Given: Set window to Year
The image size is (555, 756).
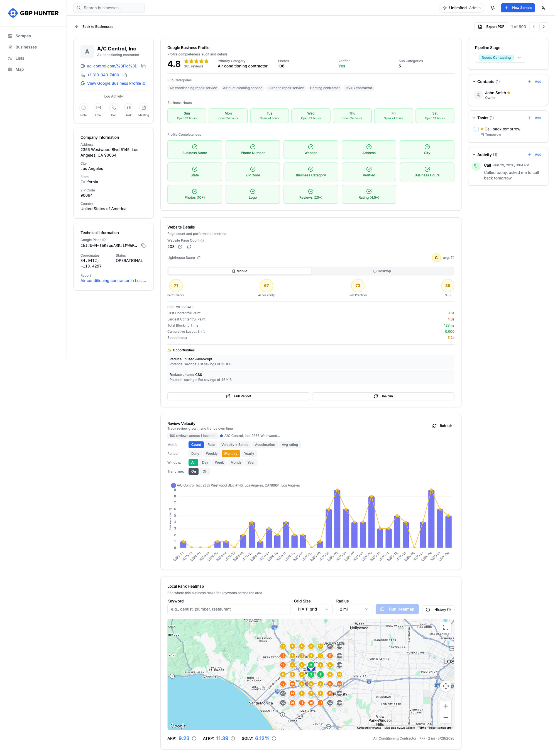Looking at the screenshot, I should pos(251,463).
